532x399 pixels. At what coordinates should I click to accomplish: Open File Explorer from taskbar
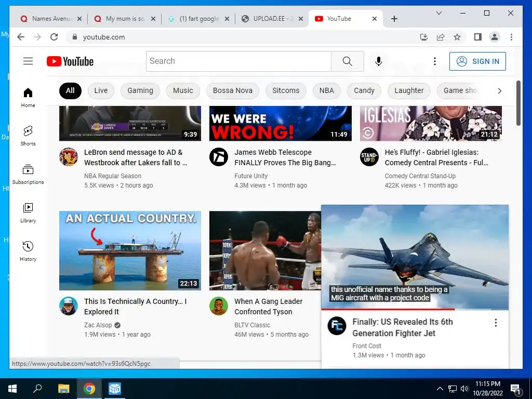tap(63, 389)
